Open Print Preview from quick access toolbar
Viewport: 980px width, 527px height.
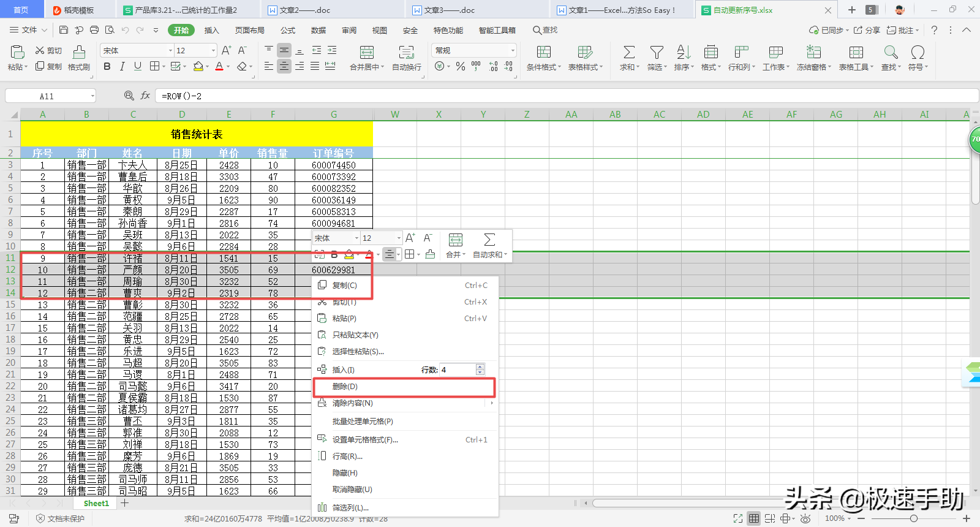point(110,30)
